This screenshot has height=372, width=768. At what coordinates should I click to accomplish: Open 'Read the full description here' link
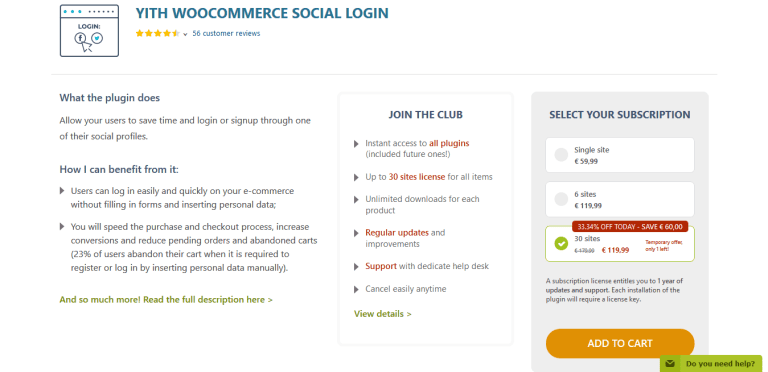pos(166,300)
